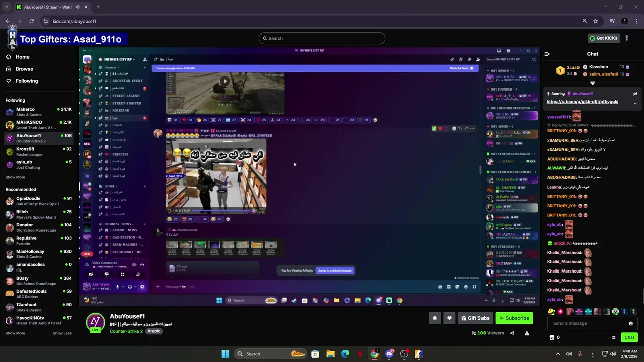Open Chrome's three-dot menu
Screen dimensions: 644x362
click(637, 21)
